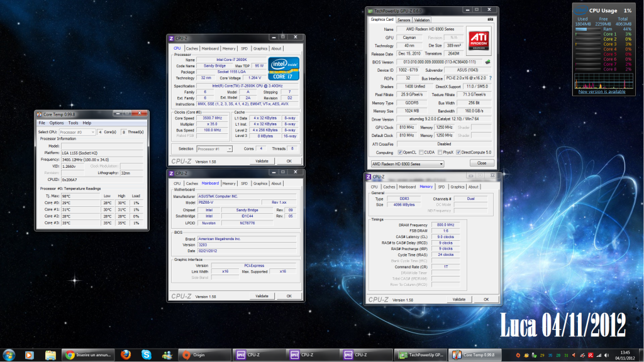This screenshot has width=644, height=362.
Task: Switch to Origin in the taskbar
Action: (x=204, y=355)
